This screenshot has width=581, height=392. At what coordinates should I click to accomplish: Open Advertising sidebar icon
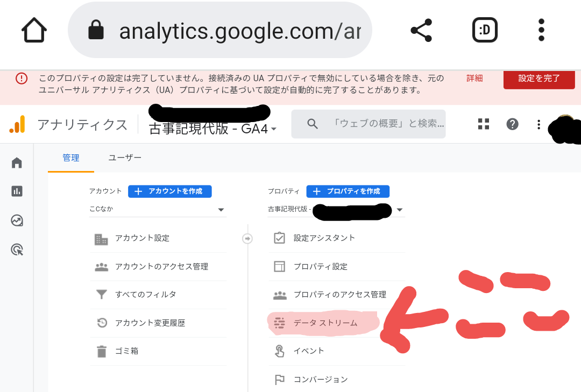pos(17,250)
